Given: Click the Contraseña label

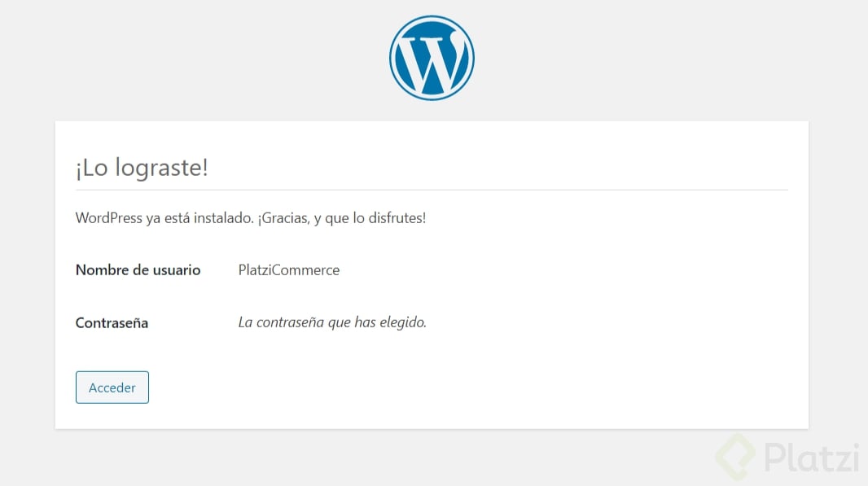Looking at the screenshot, I should pos(112,322).
